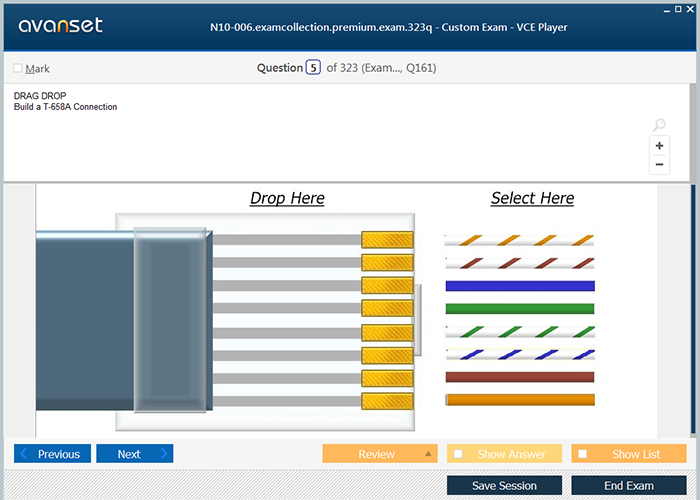
Task: Select the orange-white striped wire
Action: (519, 240)
